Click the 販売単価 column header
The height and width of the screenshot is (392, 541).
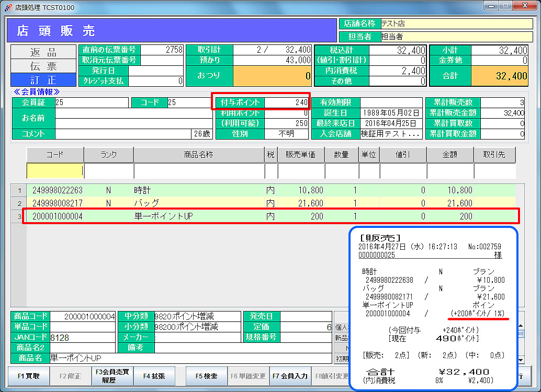click(300, 155)
